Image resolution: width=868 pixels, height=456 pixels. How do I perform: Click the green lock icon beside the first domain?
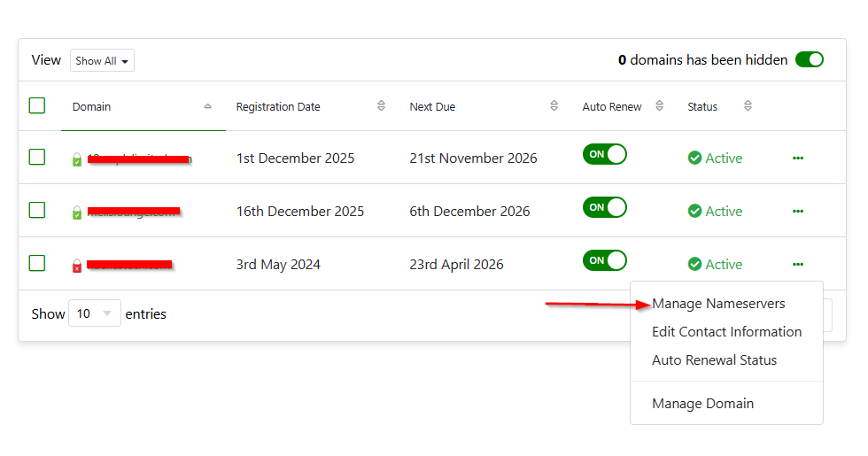click(x=77, y=160)
